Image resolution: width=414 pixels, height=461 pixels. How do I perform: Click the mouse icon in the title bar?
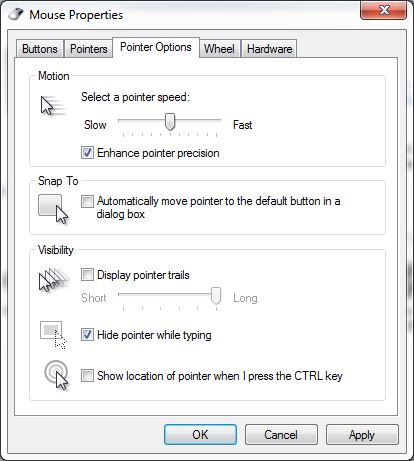pos(16,14)
